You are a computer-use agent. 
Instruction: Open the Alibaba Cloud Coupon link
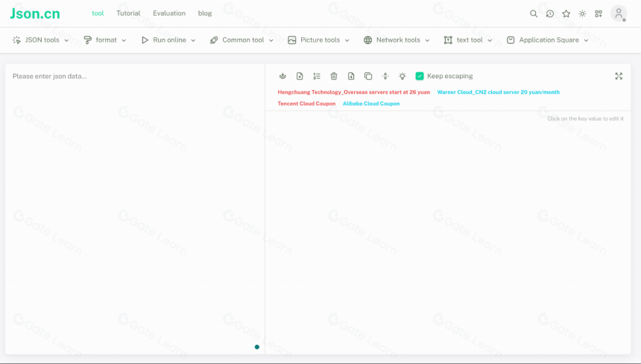(371, 103)
